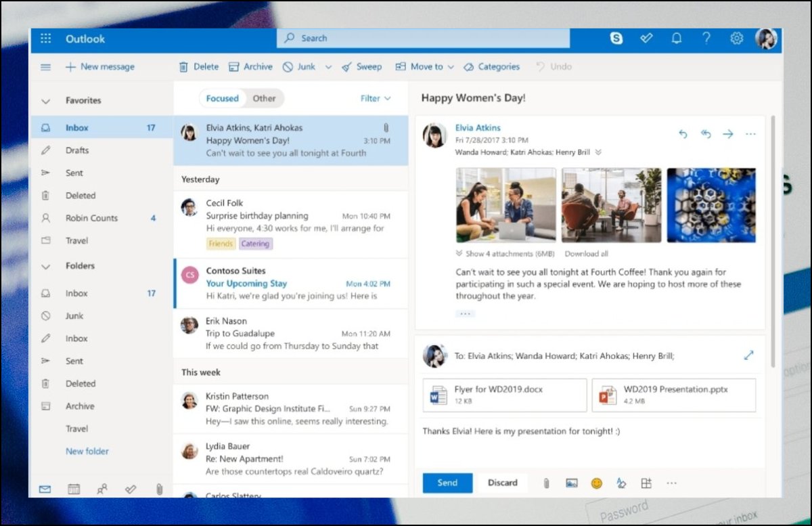This screenshot has width=812, height=526.
Task: Open the Move to dropdown
Action: tap(424, 67)
